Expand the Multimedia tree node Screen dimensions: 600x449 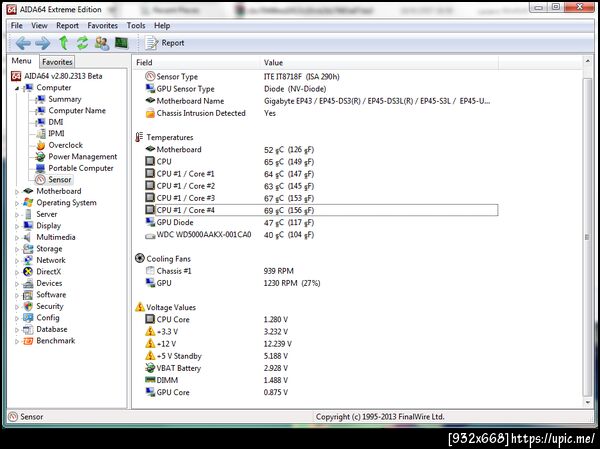pos(17,238)
